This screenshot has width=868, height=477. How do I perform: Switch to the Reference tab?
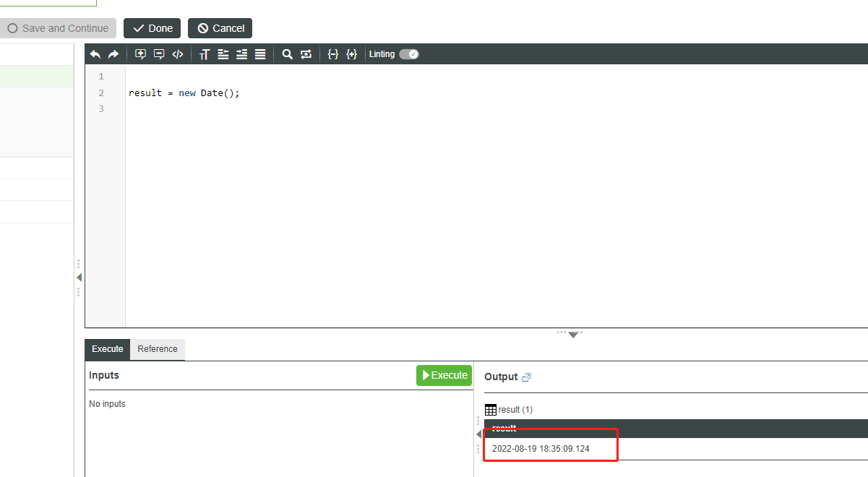click(x=157, y=349)
